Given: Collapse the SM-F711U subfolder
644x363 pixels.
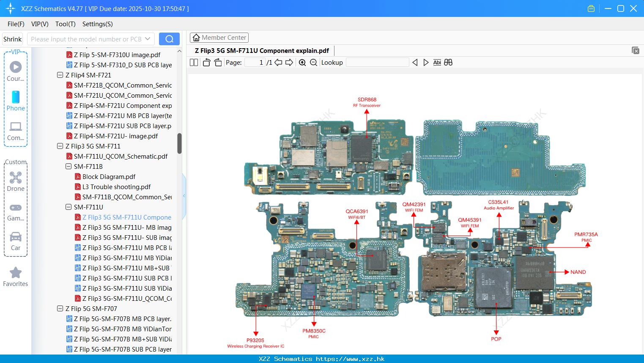Looking at the screenshot, I should point(69,207).
